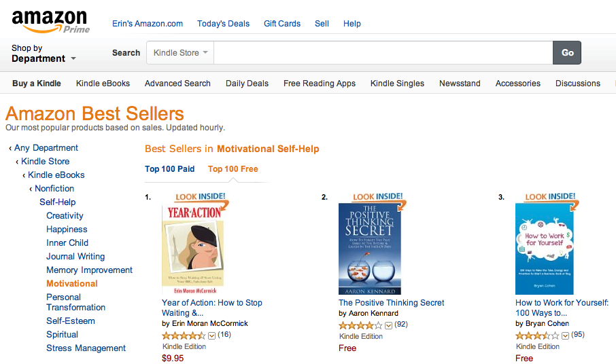This screenshot has height=364, width=616.
Task: Open Daily Deals in Kindle navigation bar
Action: pyautogui.click(x=247, y=84)
